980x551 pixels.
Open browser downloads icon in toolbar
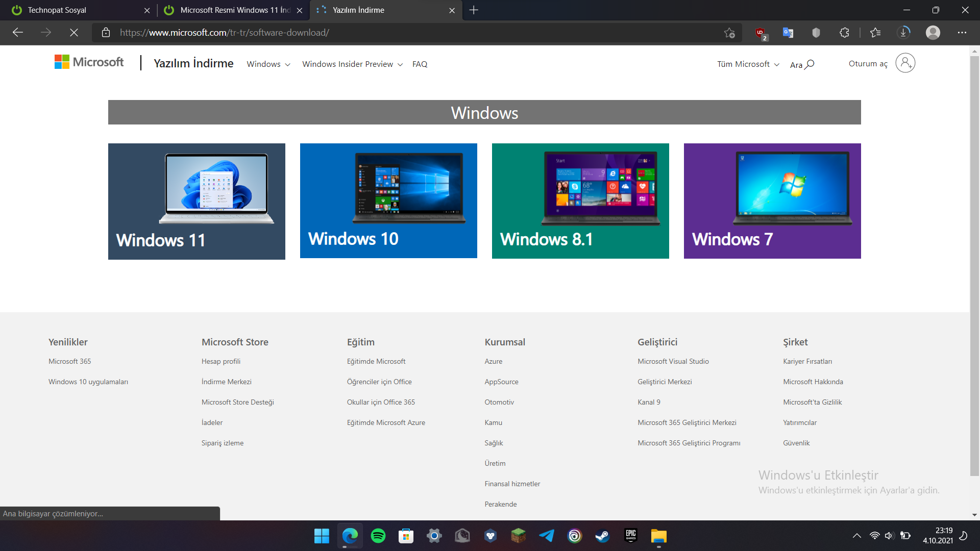903,33
